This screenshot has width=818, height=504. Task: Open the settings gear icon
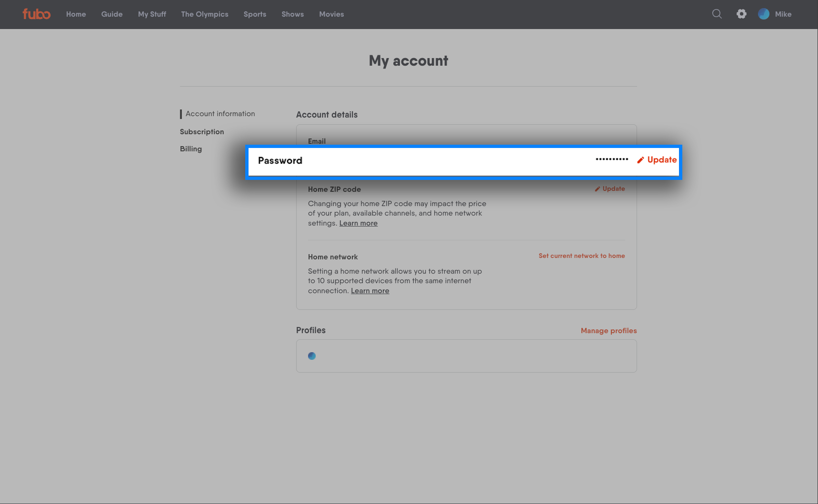[x=741, y=14]
